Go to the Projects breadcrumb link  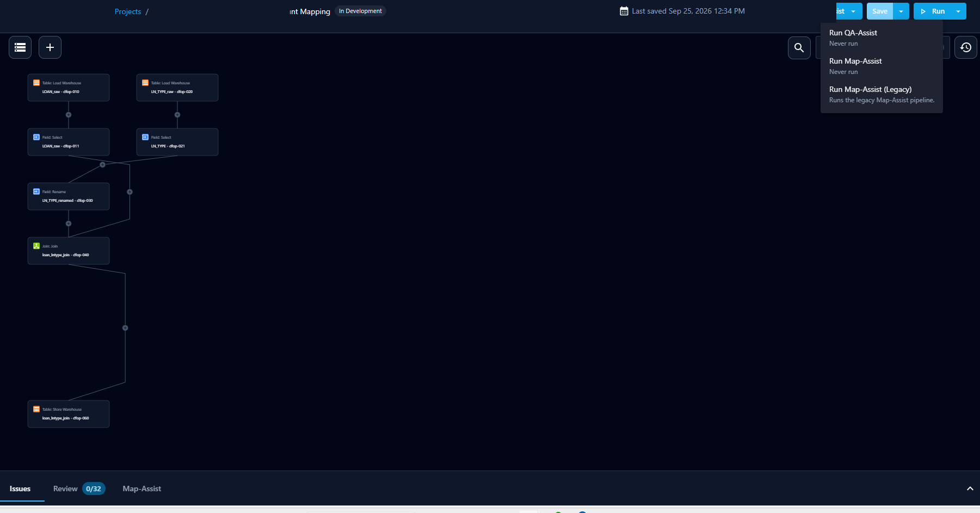(128, 11)
